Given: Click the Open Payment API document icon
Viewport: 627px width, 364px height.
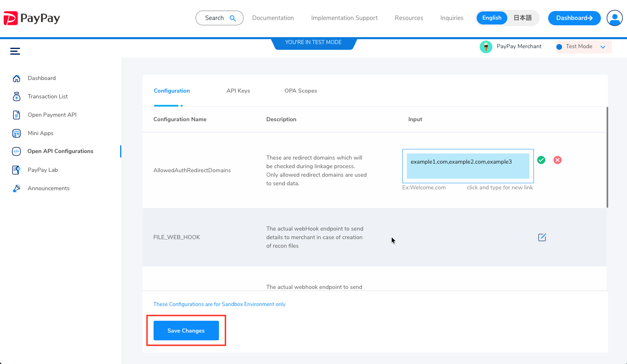Looking at the screenshot, I should pyautogui.click(x=16, y=115).
